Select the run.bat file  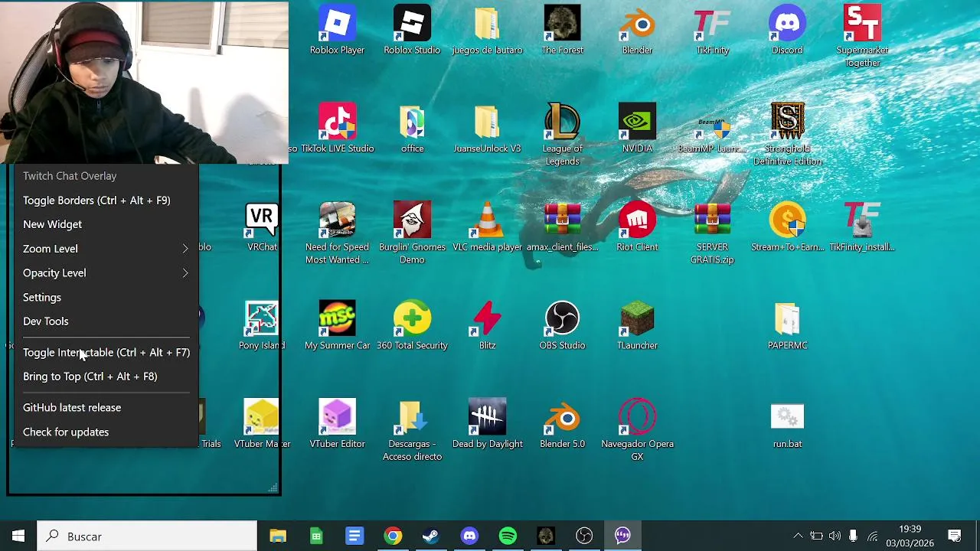coord(787,424)
